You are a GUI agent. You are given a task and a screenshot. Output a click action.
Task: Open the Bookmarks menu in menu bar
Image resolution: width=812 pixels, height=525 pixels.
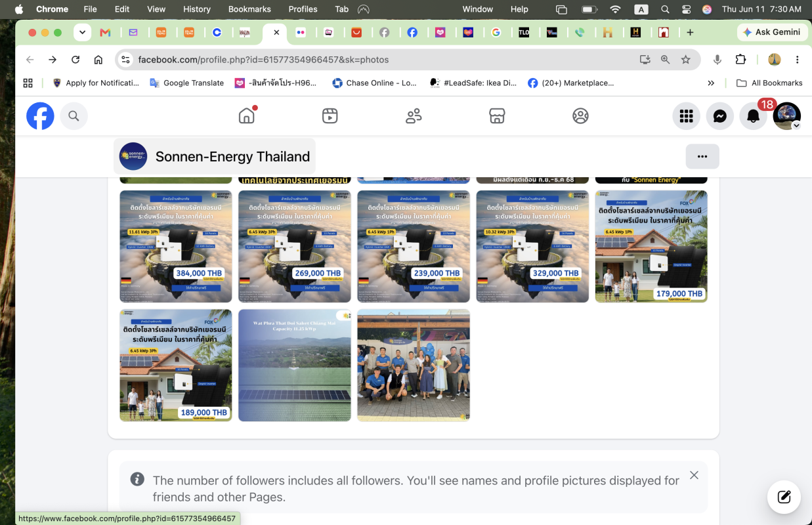tap(249, 9)
